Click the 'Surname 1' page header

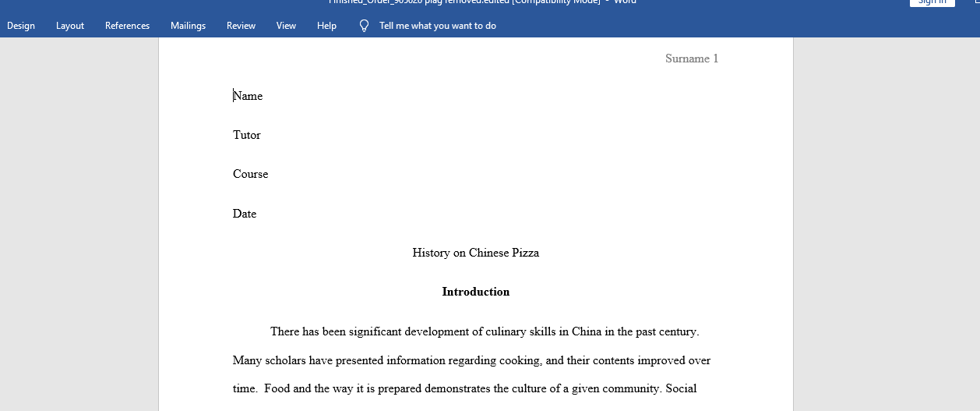pos(692,58)
